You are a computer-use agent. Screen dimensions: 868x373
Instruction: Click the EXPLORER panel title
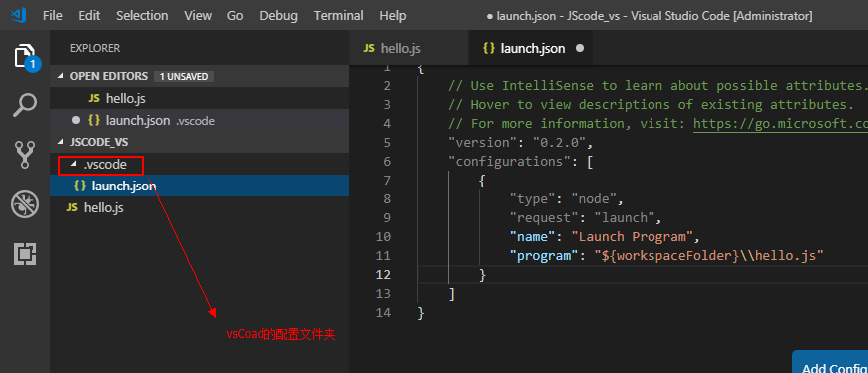(x=95, y=48)
